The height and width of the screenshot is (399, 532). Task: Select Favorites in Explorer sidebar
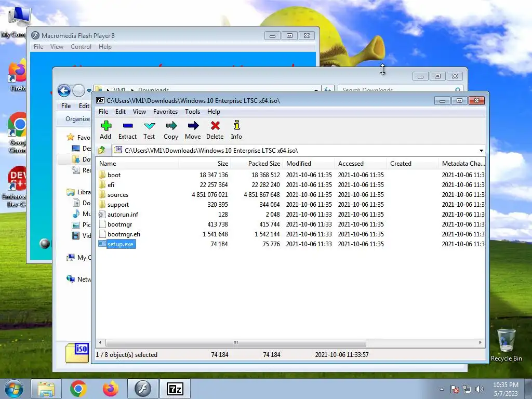click(79, 137)
